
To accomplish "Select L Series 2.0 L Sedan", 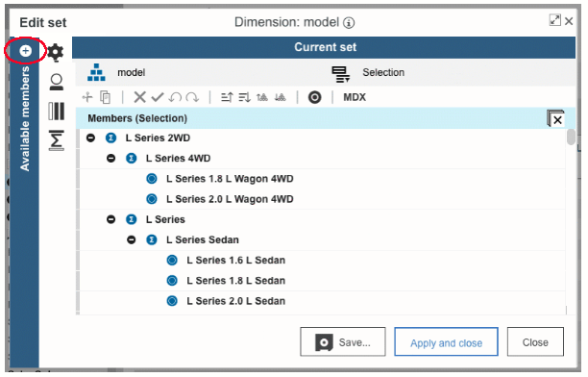I will (236, 301).
